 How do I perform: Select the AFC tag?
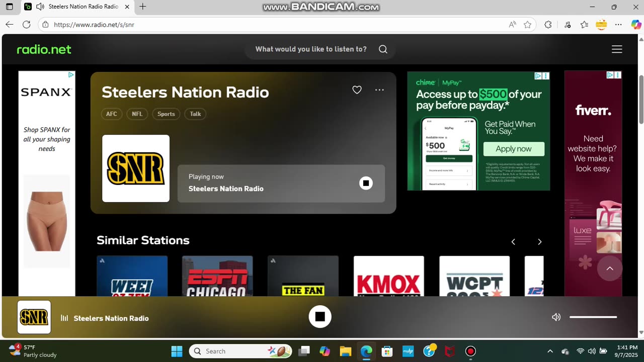coord(111,114)
